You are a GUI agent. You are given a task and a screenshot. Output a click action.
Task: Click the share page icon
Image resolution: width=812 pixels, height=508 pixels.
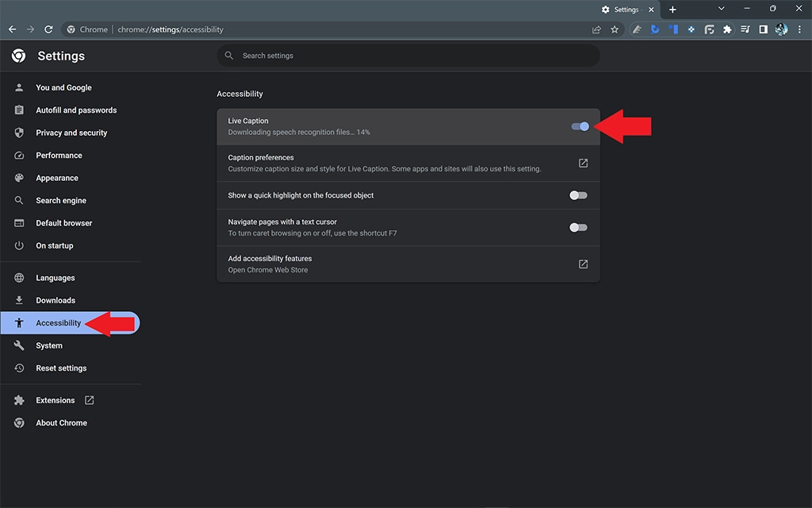[596, 29]
